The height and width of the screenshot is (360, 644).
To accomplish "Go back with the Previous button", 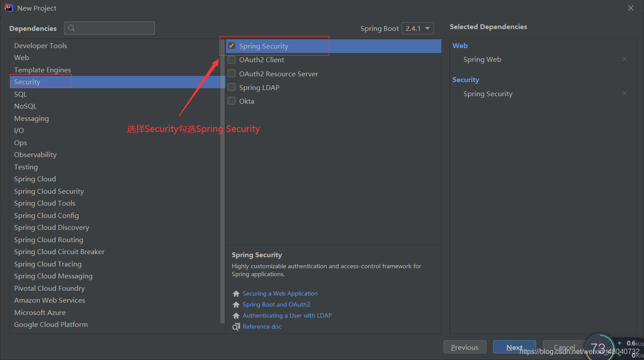I will click(x=465, y=347).
